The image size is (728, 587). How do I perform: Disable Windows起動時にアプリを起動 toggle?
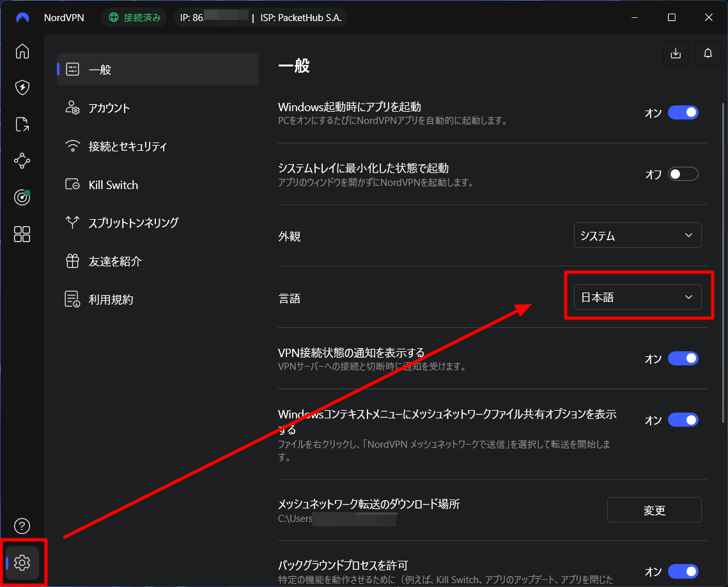coord(683,112)
